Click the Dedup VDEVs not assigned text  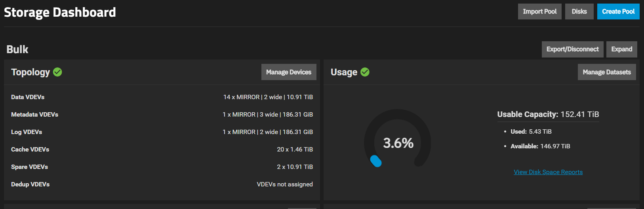click(284, 184)
